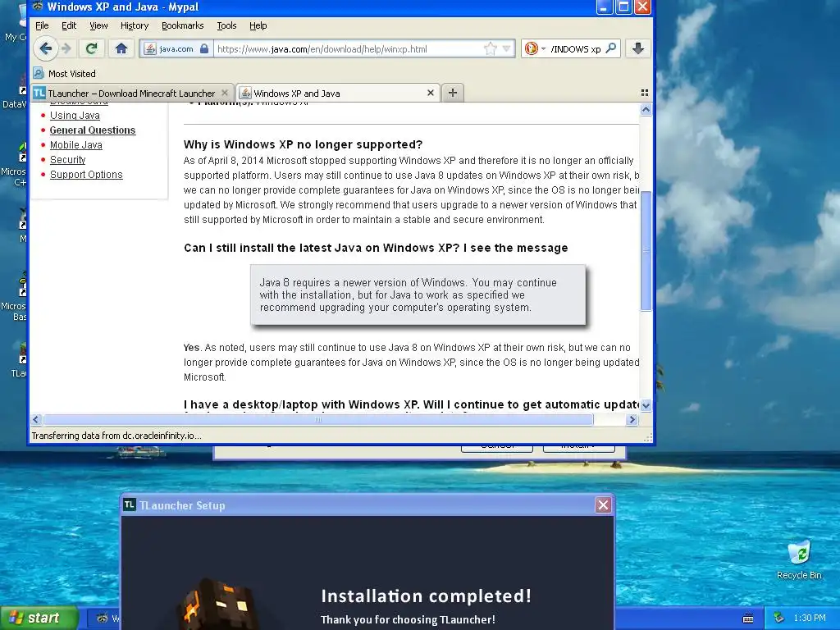Click the search magnifier icon

point(610,48)
